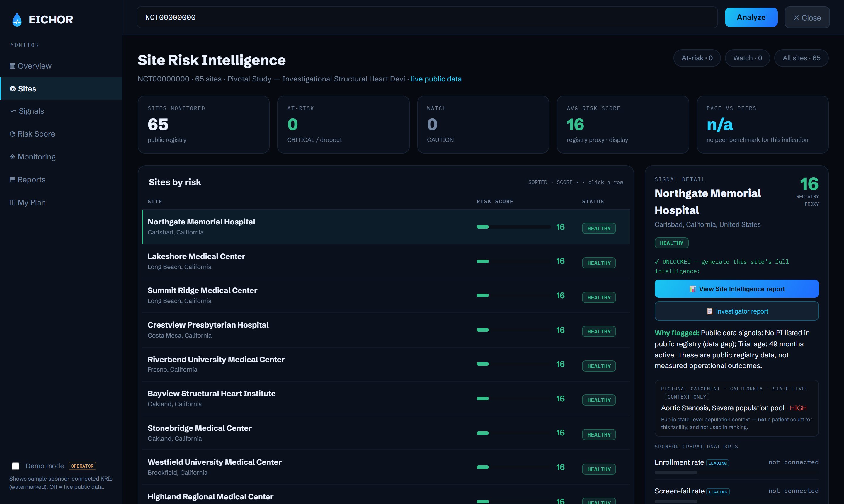Go to Monitoring in sidebar

[61, 156]
